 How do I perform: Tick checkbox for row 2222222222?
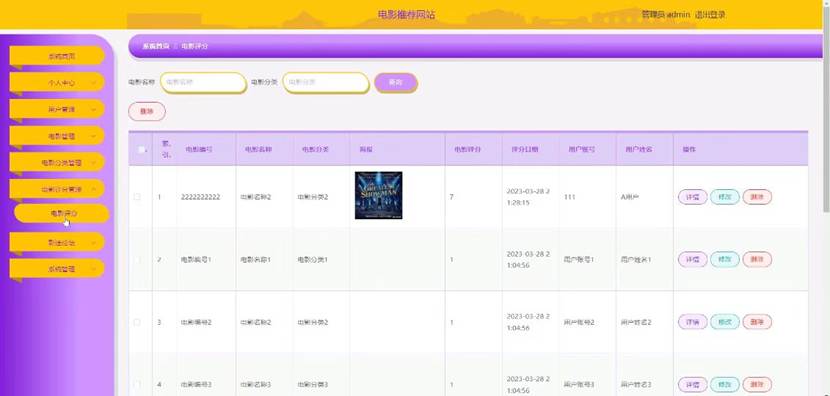pyautogui.click(x=137, y=197)
